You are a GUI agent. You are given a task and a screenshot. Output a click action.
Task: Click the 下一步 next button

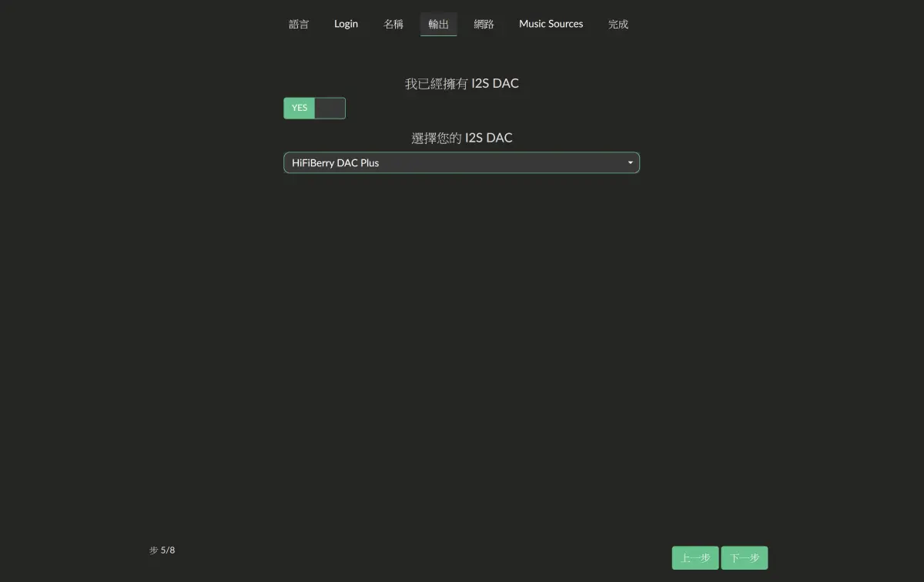pyautogui.click(x=745, y=558)
